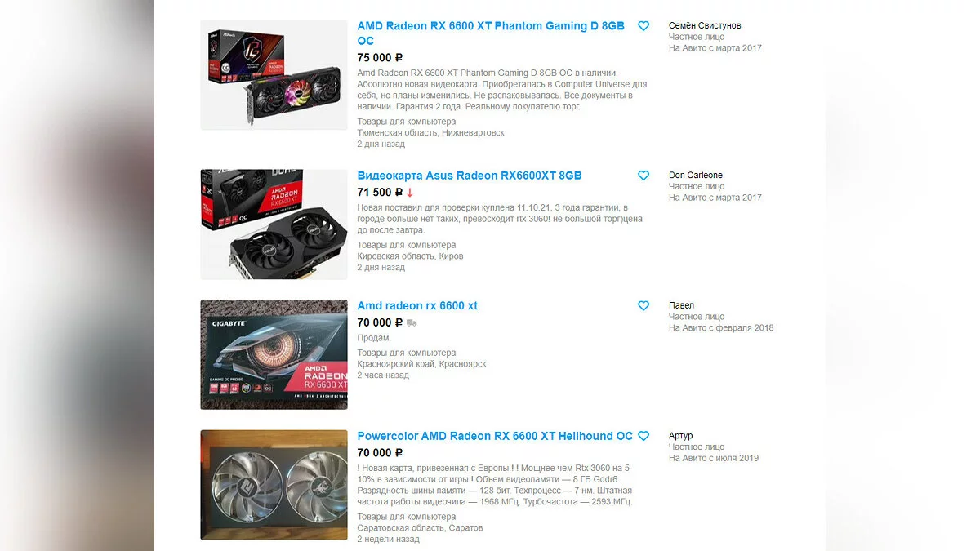The width and height of the screenshot is (980, 551).
Task: Toggle heart on Asus Radeon RX6600XT listing
Action: [644, 176]
